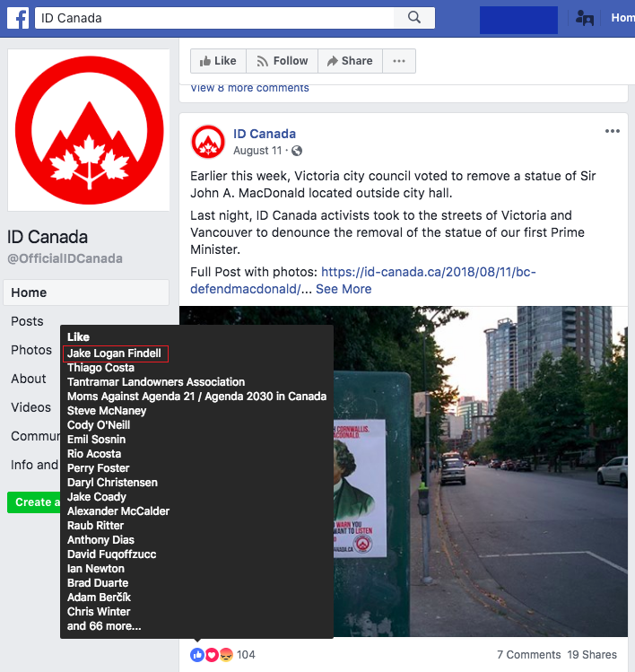The width and height of the screenshot is (635, 672).
Task: Click the Facebook logo icon
Action: coord(18,18)
